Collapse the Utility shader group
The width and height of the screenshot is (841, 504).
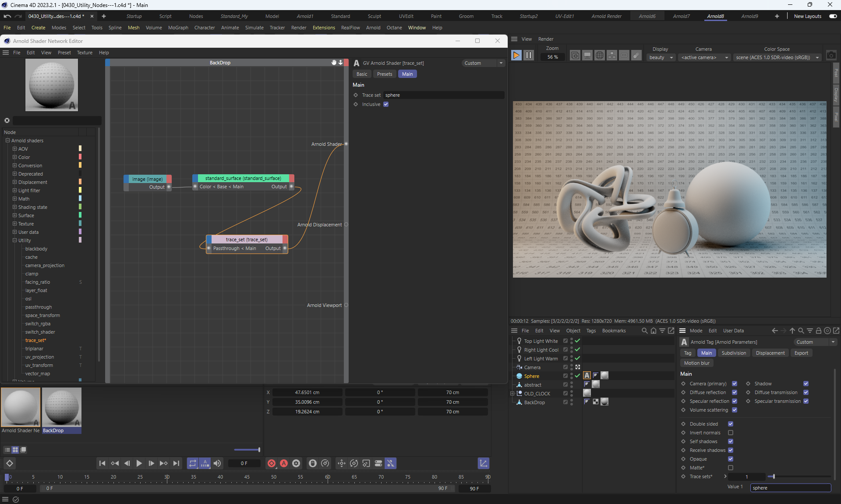pos(14,240)
